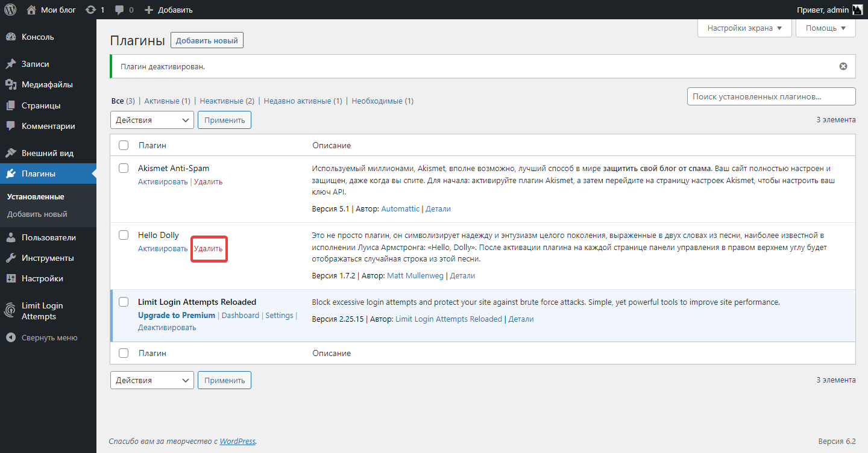Screen dimensions: 868x453
Task: Toggle select-all checkbox in table footer
Action: [124, 353]
